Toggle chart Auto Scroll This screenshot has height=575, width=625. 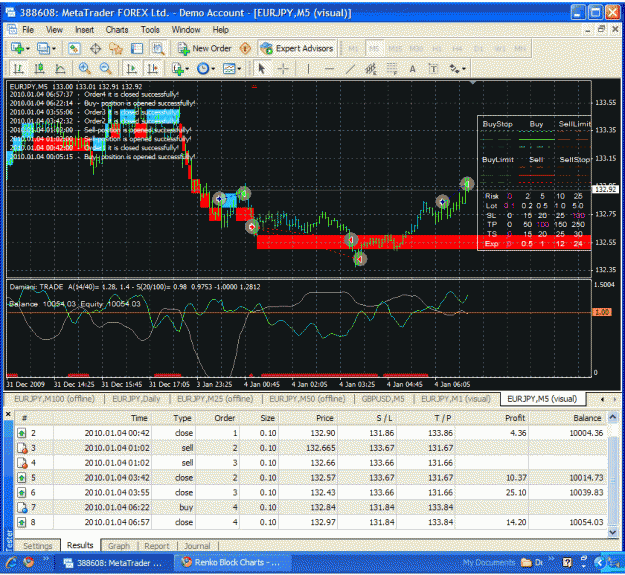click(x=132, y=69)
